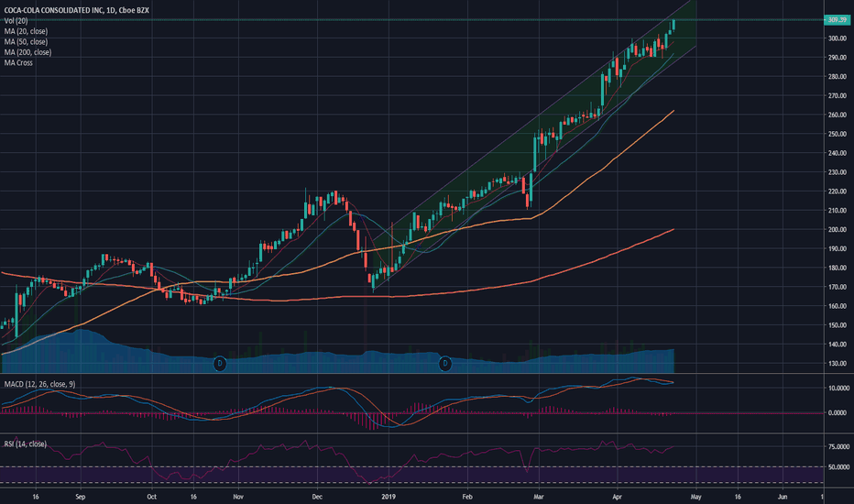Click the 170.00 price axis label
Viewport: 854px width, 504px height.
838,287
